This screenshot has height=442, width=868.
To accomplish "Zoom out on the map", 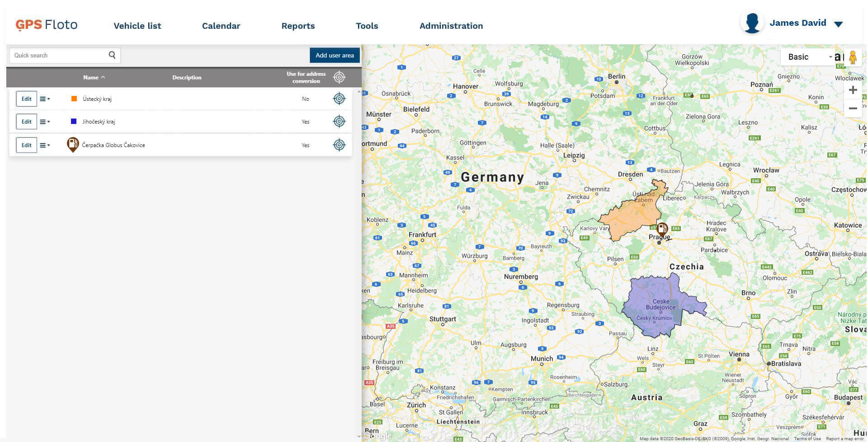I will [853, 109].
